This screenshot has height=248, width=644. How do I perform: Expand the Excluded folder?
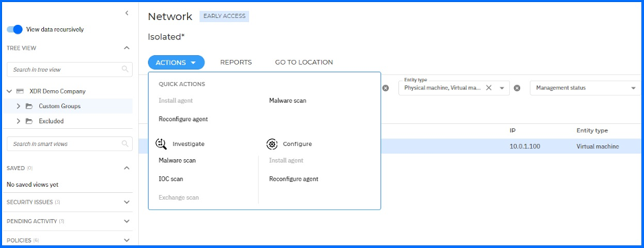[18, 121]
